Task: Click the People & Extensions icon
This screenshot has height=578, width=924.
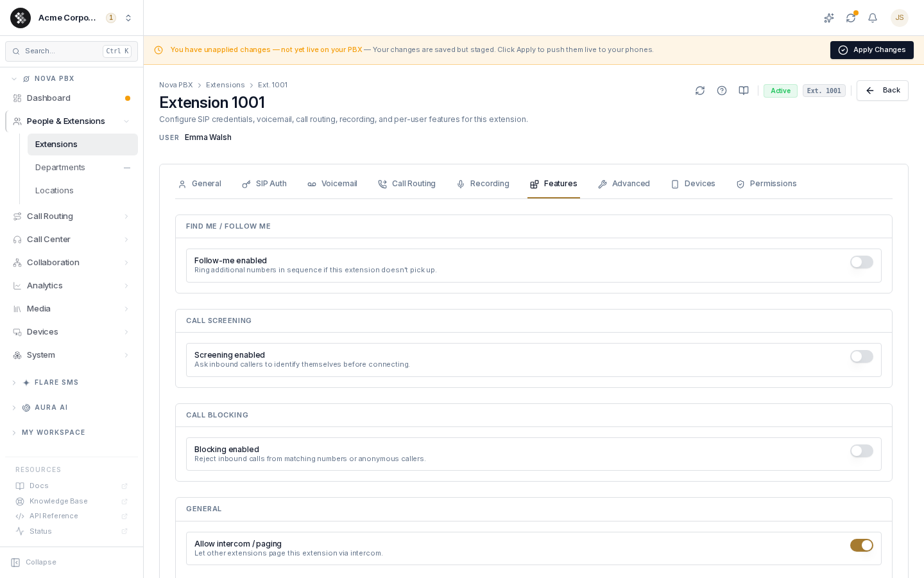Action: 17,121
